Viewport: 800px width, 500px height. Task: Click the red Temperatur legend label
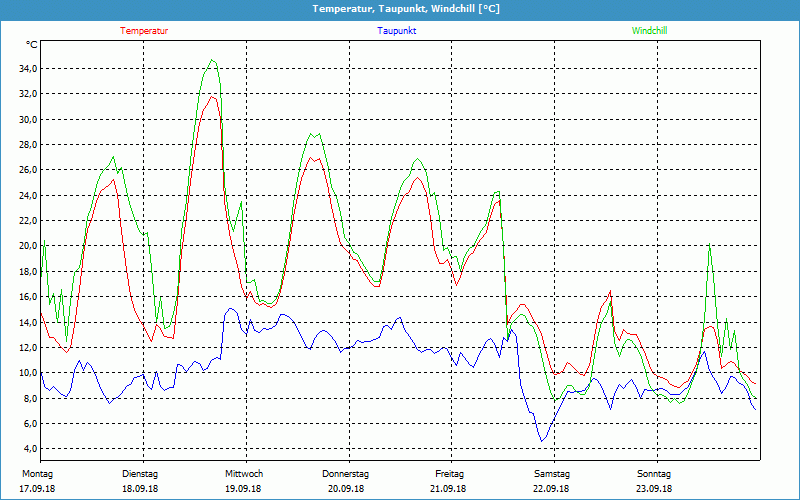click(144, 31)
